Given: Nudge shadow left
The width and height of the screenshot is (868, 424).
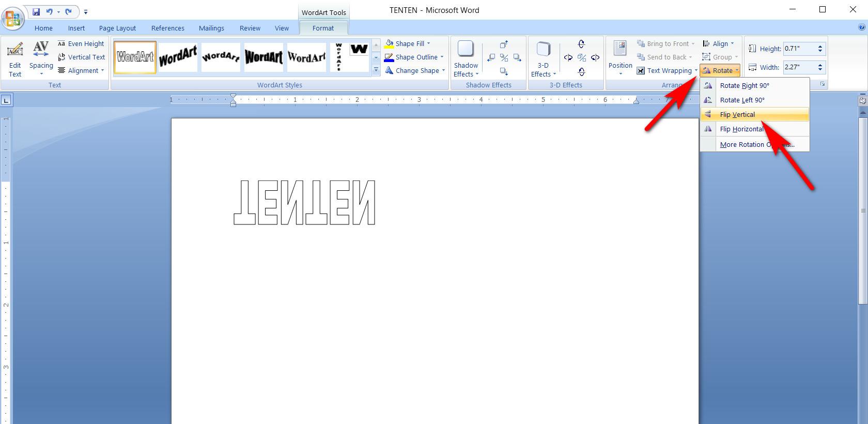Looking at the screenshot, I should [491, 58].
